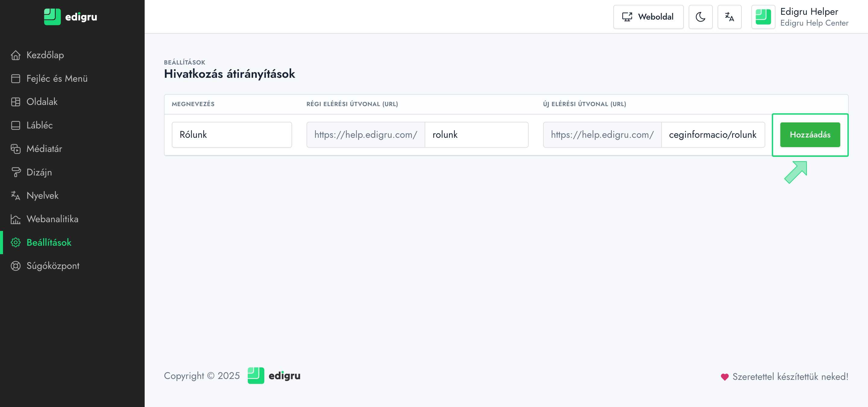Click the edigru logo in sidebar
Screen dimensions: 868x407
pos(71,17)
